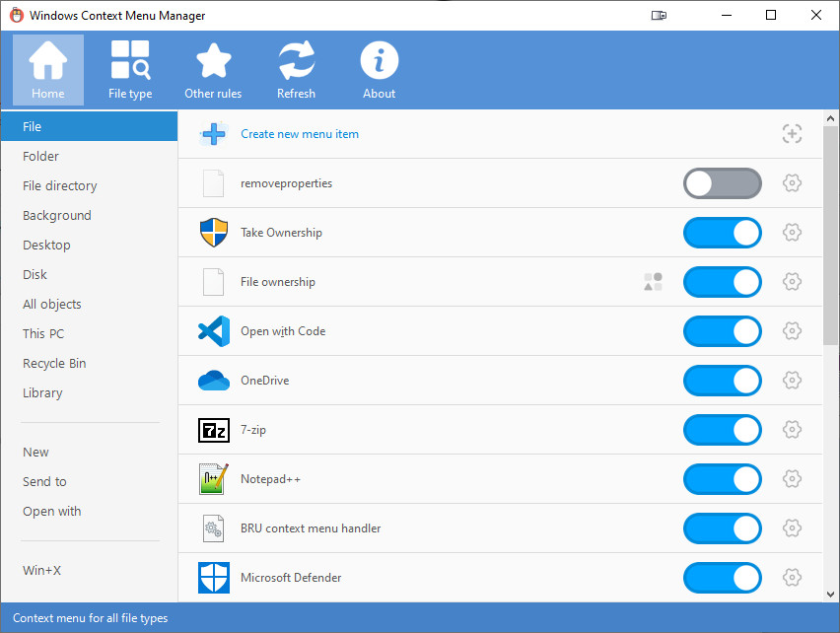Click the Notepad++ icon
Screen dimensions: 840x633
tap(214, 479)
